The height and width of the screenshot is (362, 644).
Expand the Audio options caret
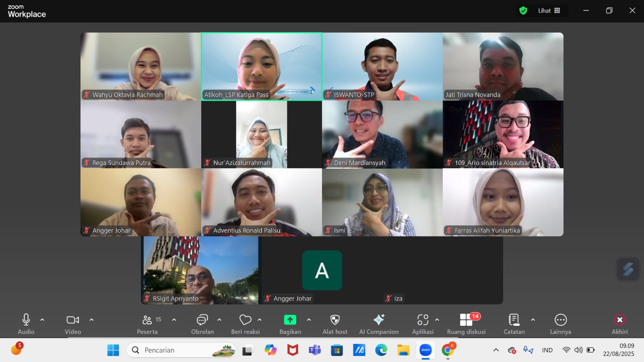tap(42, 320)
